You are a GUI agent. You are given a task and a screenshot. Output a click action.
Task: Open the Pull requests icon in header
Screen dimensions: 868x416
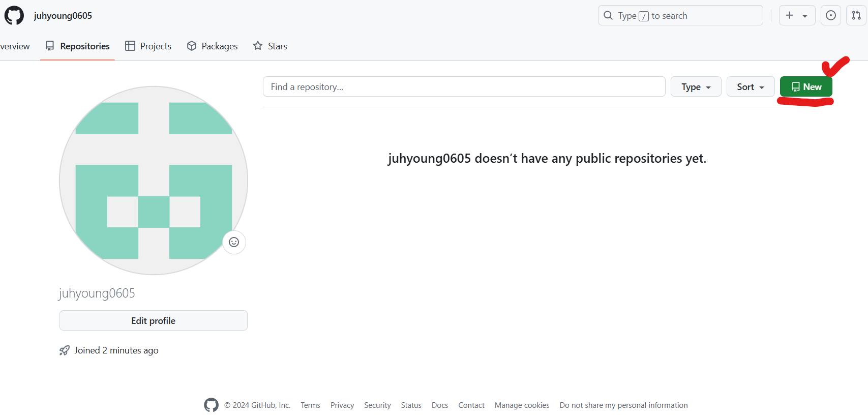click(856, 15)
